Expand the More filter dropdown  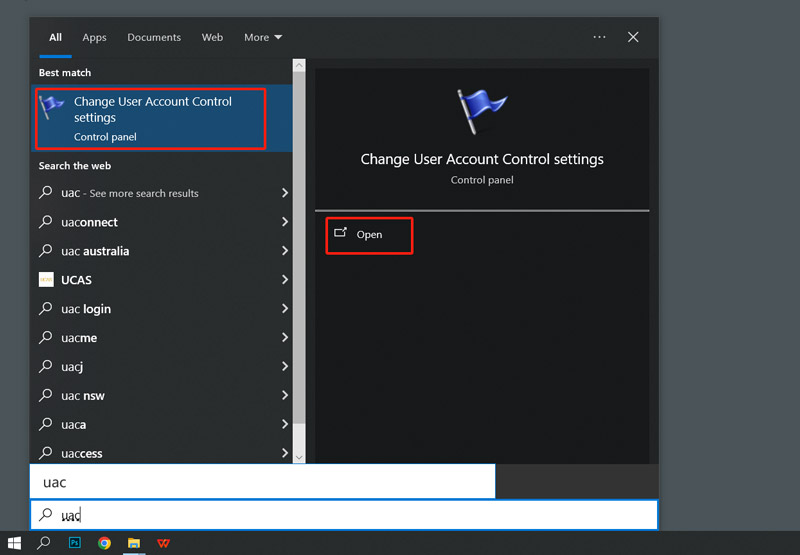(263, 37)
